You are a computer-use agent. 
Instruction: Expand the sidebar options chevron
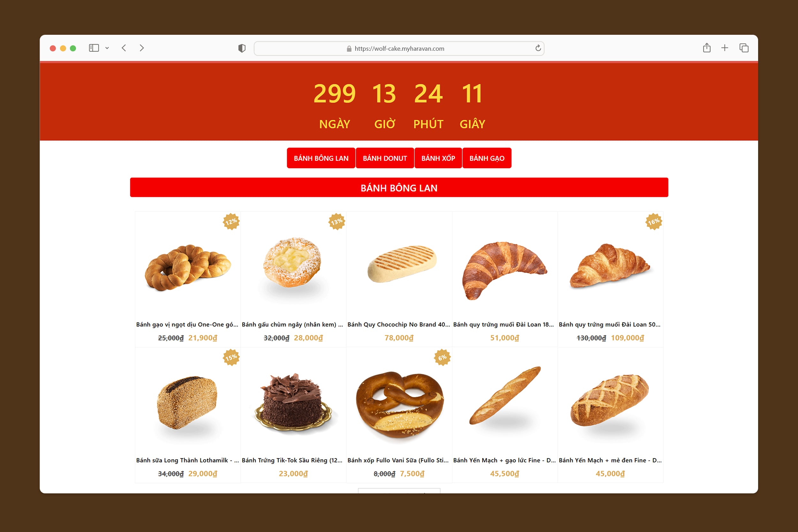click(x=107, y=48)
